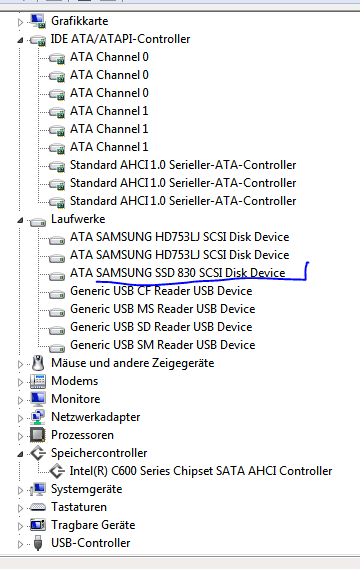
Task: Click the Prozessoren chip icon
Action: [38, 435]
